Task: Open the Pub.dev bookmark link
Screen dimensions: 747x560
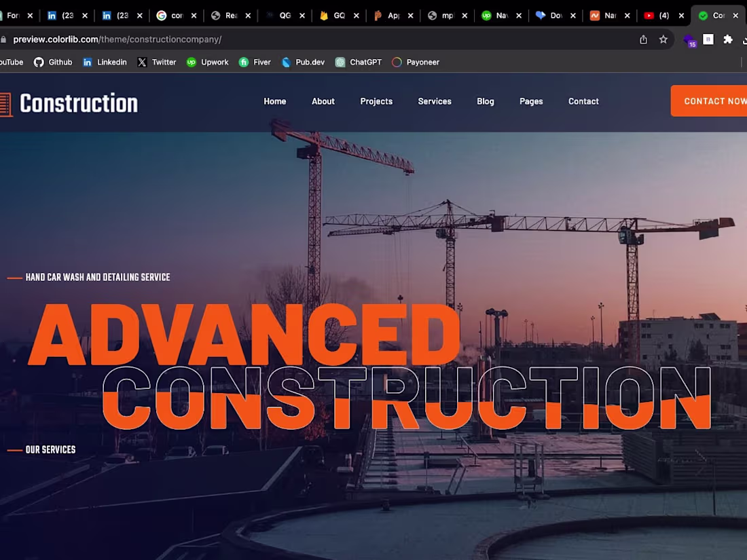Action: [303, 62]
